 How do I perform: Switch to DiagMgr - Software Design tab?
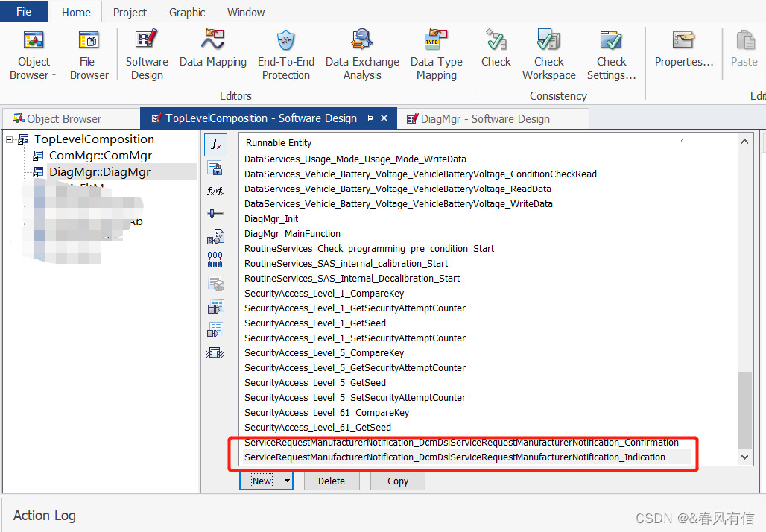pos(493,118)
